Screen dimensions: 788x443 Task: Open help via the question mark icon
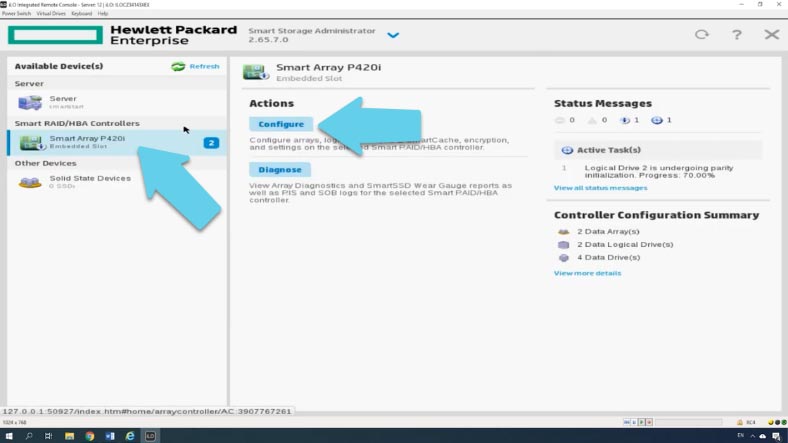[x=737, y=35]
